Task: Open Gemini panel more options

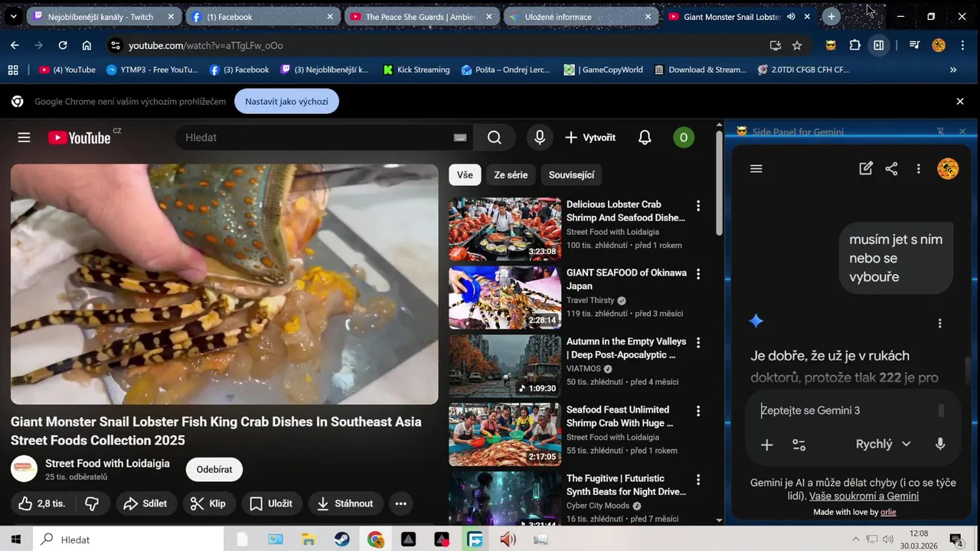Action: click(x=918, y=169)
